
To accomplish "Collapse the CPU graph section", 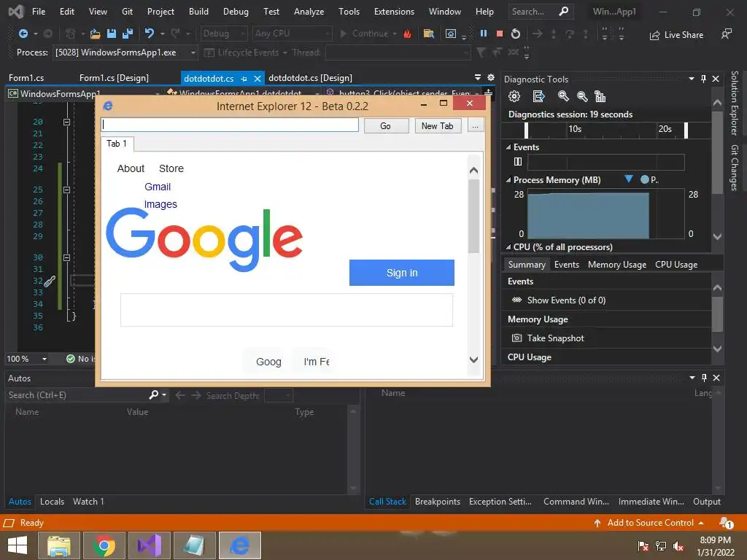I will [x=508, y=247].
